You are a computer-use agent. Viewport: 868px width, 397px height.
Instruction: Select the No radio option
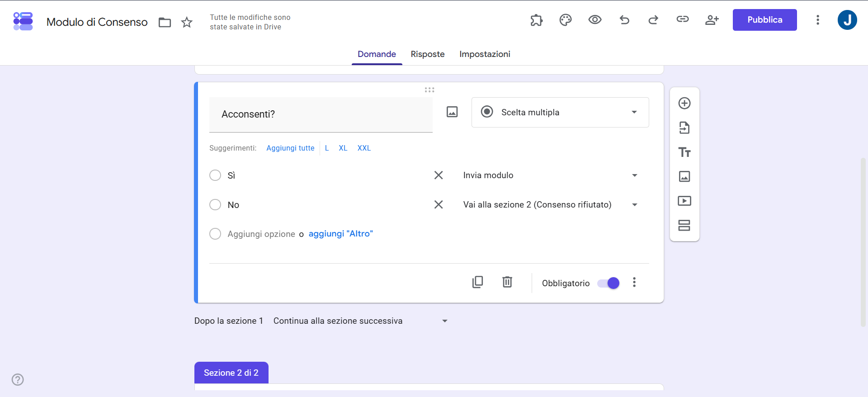[x=215, y=204]
